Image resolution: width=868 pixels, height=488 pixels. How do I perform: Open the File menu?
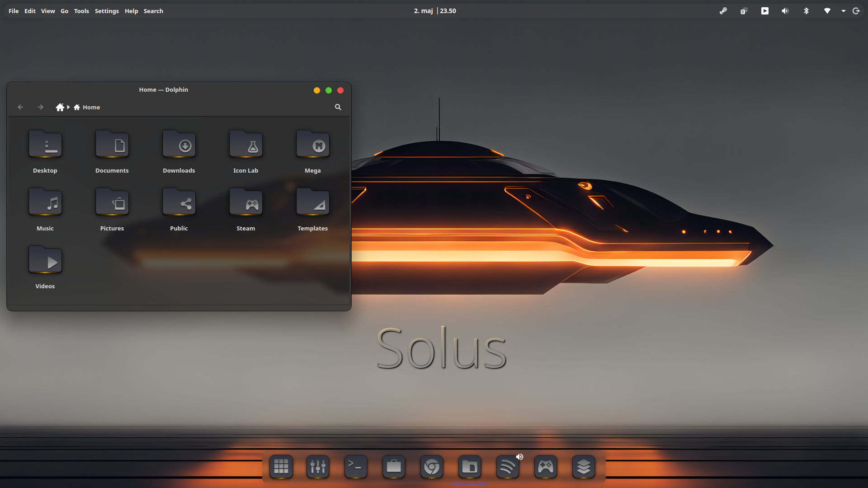coord(14,11)
